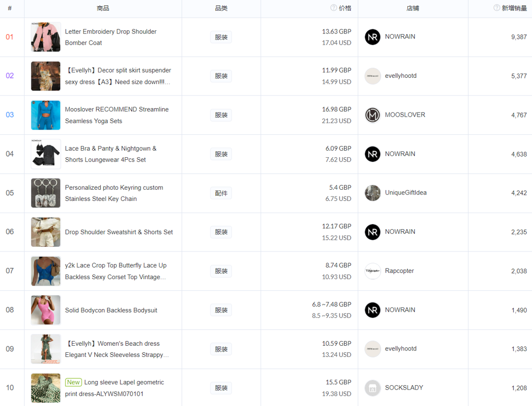Click the MOOSLOVER store logo icon
The width and height of the screenshot is (532, 406).
tap(373, 115)
